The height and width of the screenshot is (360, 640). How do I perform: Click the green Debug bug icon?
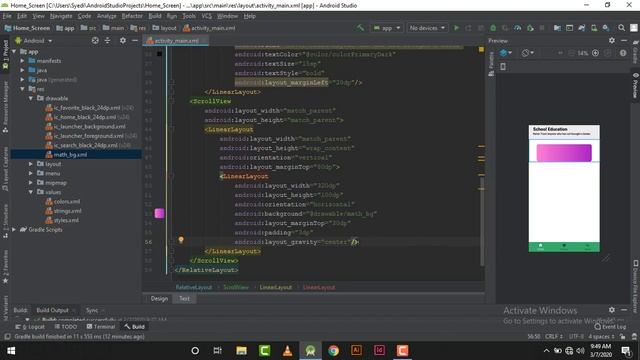tap(493, 28)
